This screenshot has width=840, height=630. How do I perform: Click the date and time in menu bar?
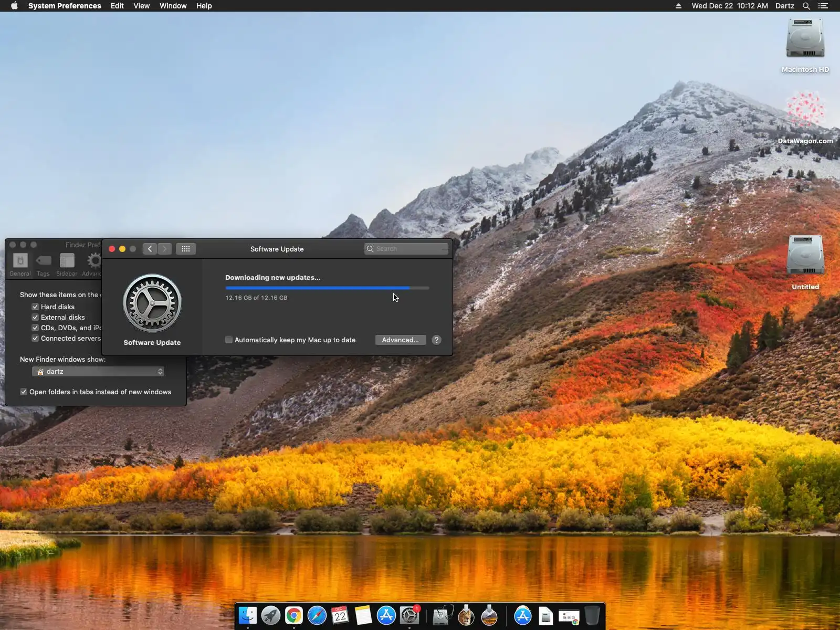pyautogui.click(x=730, y=6)
